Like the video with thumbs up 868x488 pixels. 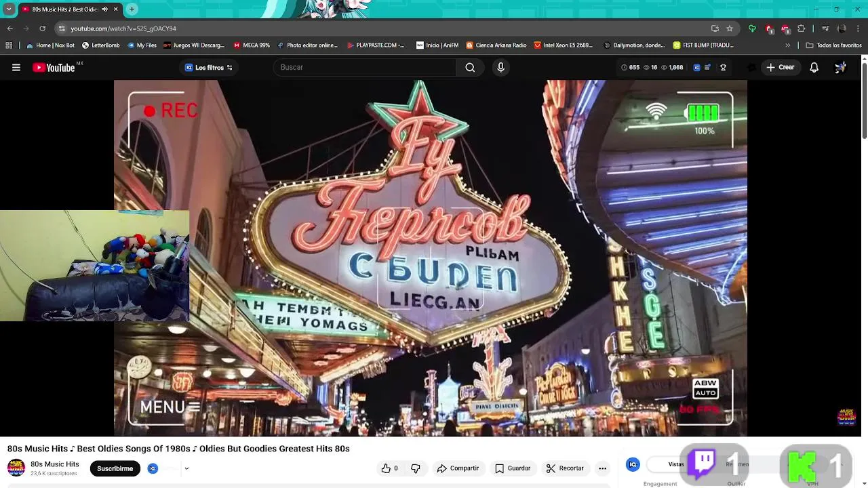[390, 468]
